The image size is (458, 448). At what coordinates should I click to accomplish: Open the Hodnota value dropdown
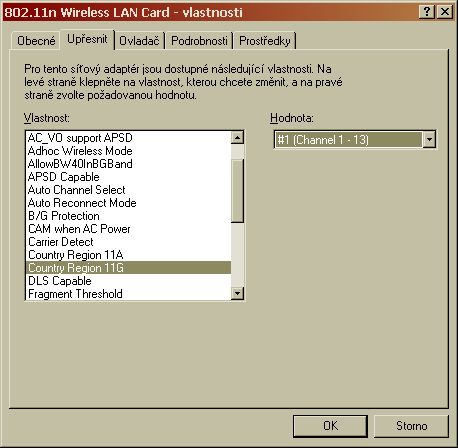coord(429,139)
